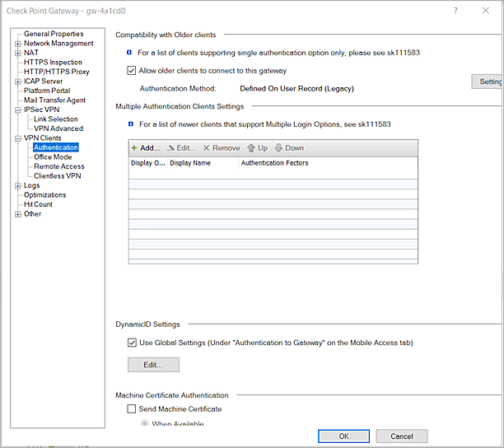504x448 pixels.
Task: Click info icon beside older clients note
Action: pyautogui.click(x=129, y=53)
